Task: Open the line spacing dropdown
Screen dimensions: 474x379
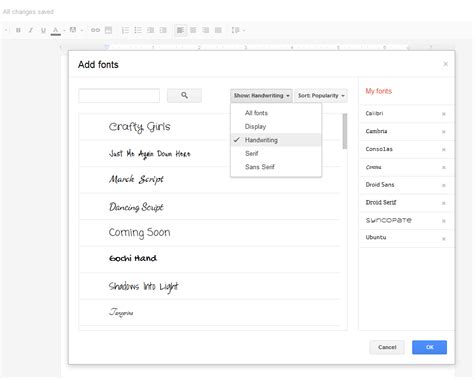Action: click(x=238, y=30)
